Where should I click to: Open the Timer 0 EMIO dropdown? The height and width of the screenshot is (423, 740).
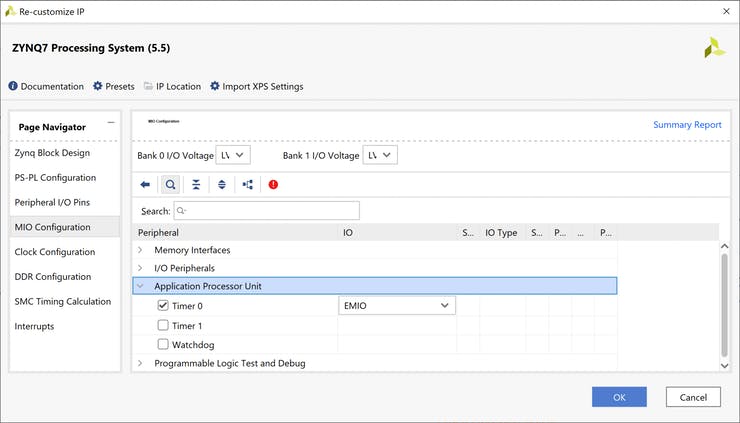pyautogui.click(x=397, y=306)
